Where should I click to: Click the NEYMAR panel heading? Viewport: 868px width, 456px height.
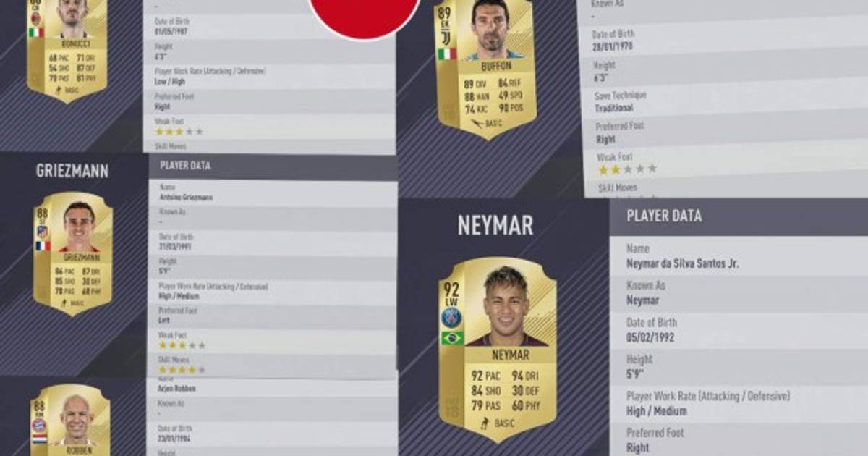coord(495,225)
